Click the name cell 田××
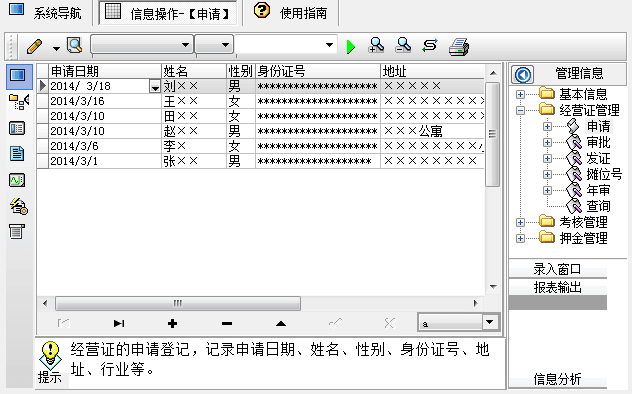The height and width of the screenshot is (394, 632). tap(193, 116)
